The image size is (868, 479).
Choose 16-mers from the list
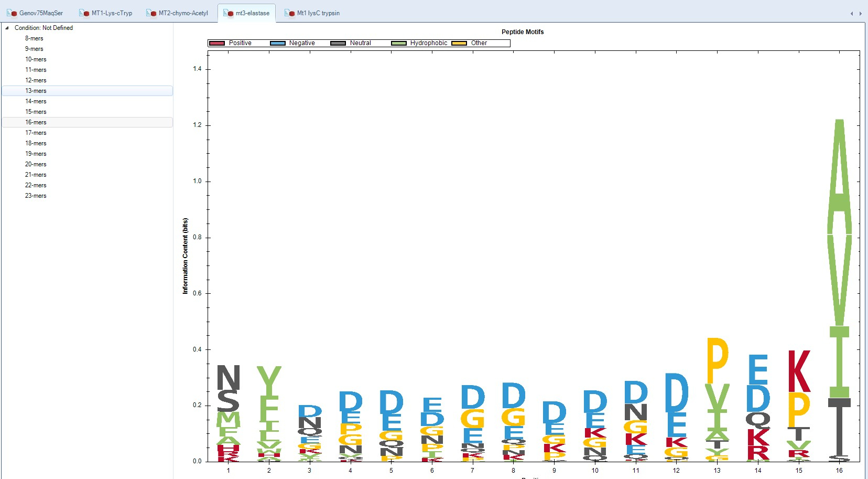36,122
